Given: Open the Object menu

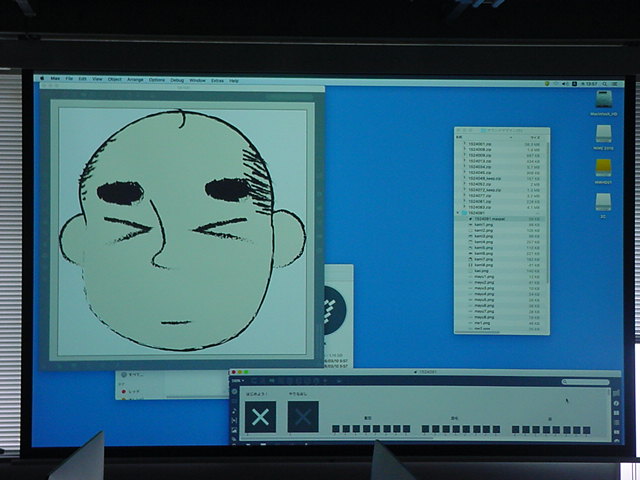Looking at the screenshot, I should coord(115,79).
